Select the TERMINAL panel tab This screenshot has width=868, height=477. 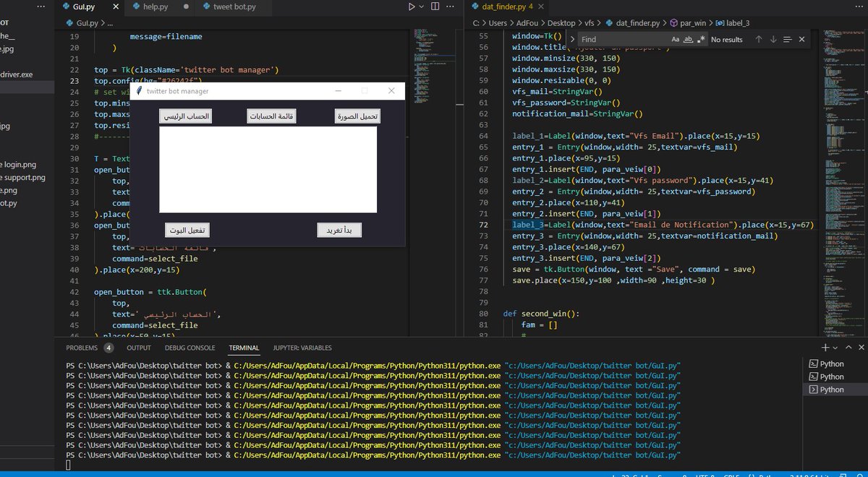244,348
